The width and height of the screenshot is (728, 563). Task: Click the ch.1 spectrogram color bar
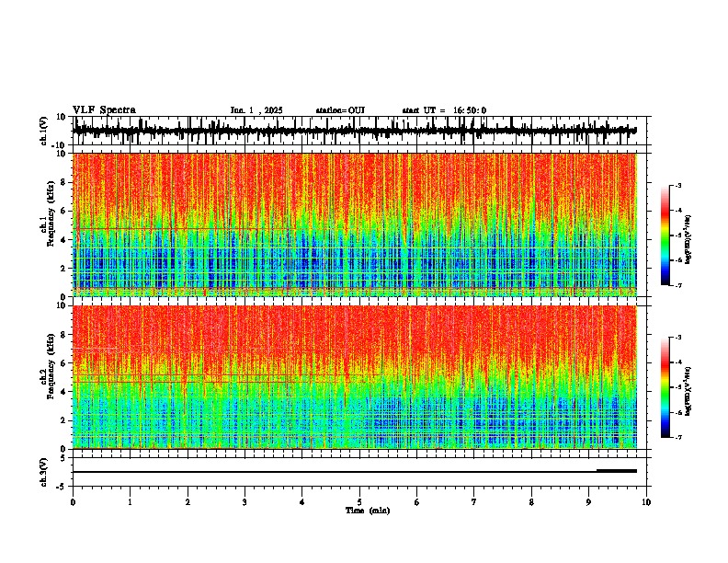(665, 236)
